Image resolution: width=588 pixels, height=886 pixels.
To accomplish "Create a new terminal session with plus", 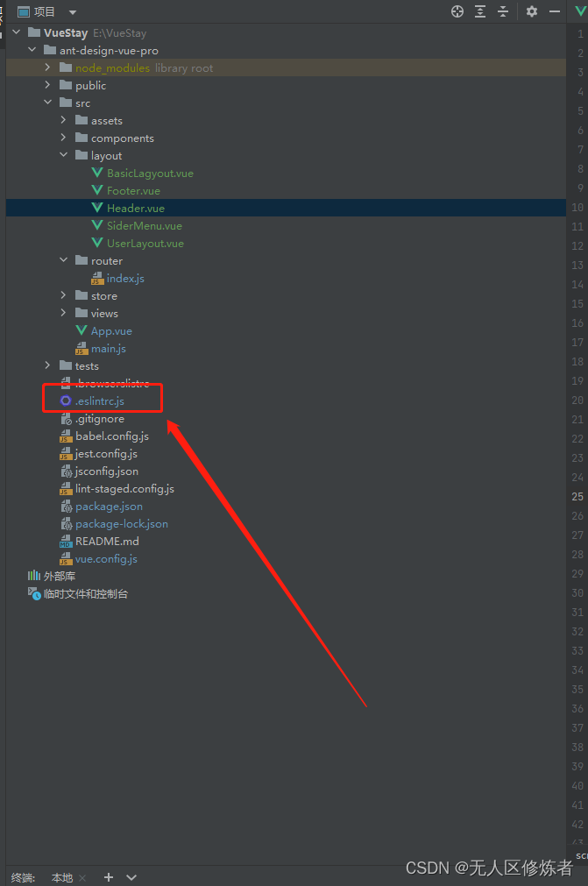I will tap(108, 877).
